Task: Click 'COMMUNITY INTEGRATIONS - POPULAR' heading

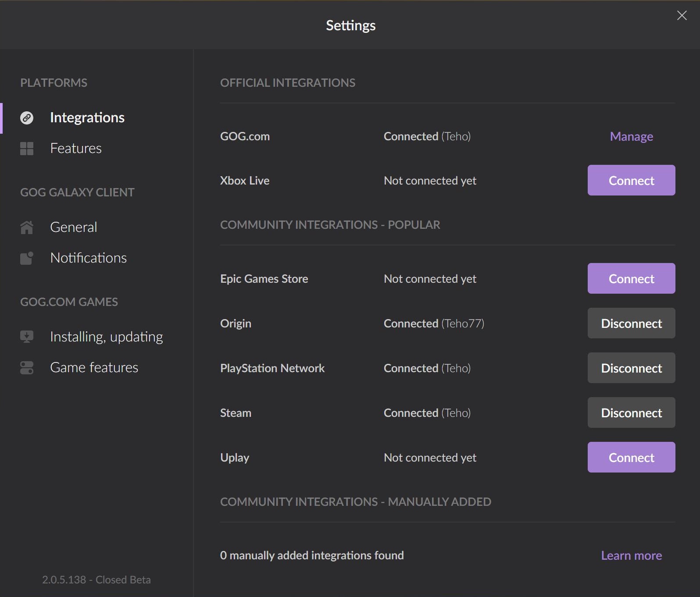Action: click(x=330, y=225)
